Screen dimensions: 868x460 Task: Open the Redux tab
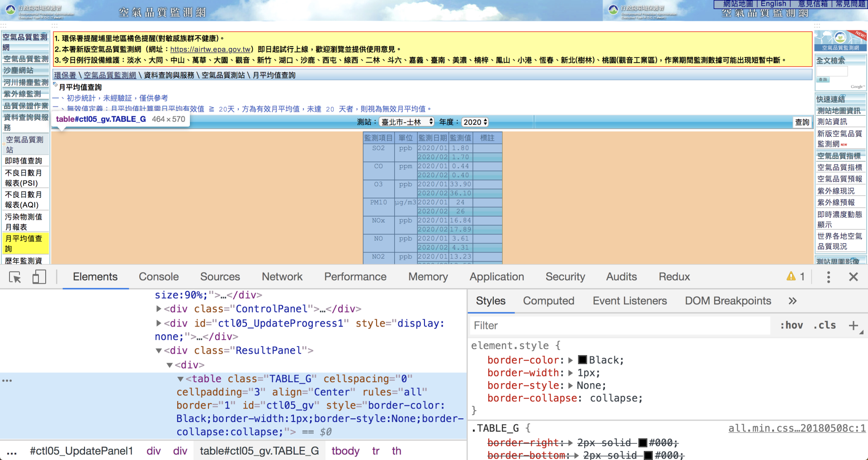click(674, 277)
